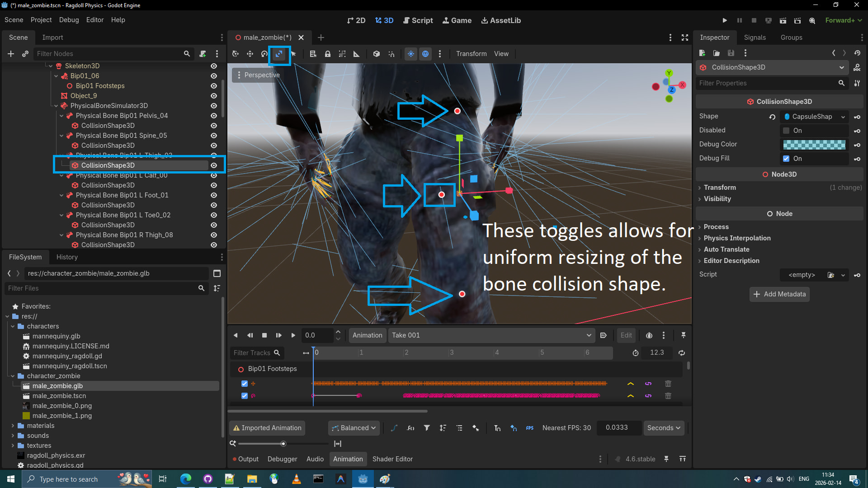Click the Debug Color swatch
Screen dimensions: 868x488
814,145
